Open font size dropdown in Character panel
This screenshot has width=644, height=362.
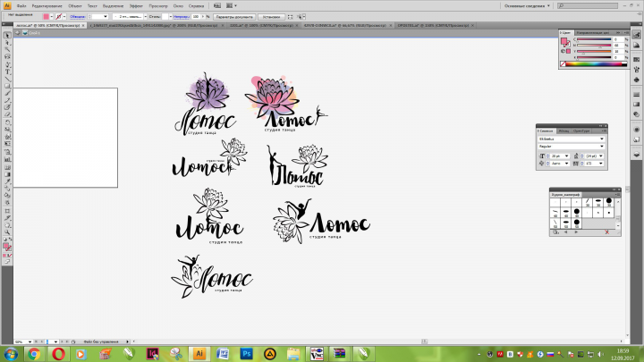(567, 156)
